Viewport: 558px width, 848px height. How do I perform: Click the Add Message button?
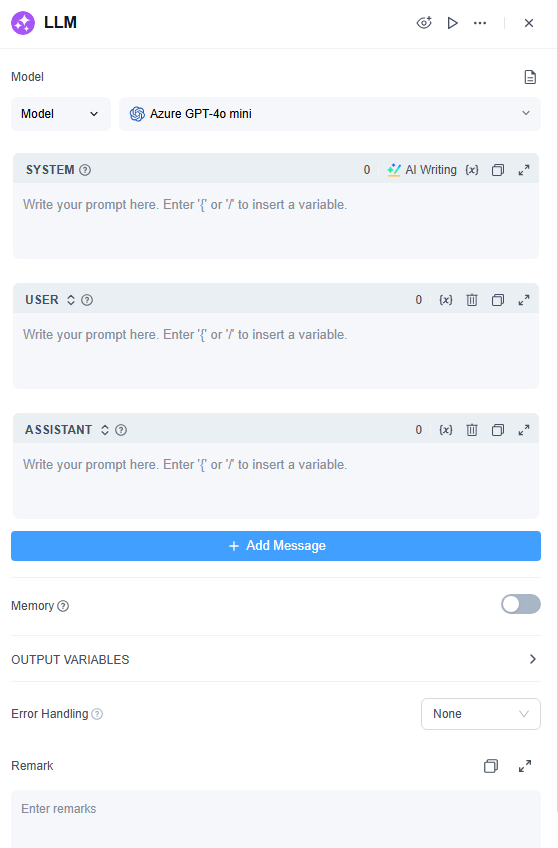276,546
